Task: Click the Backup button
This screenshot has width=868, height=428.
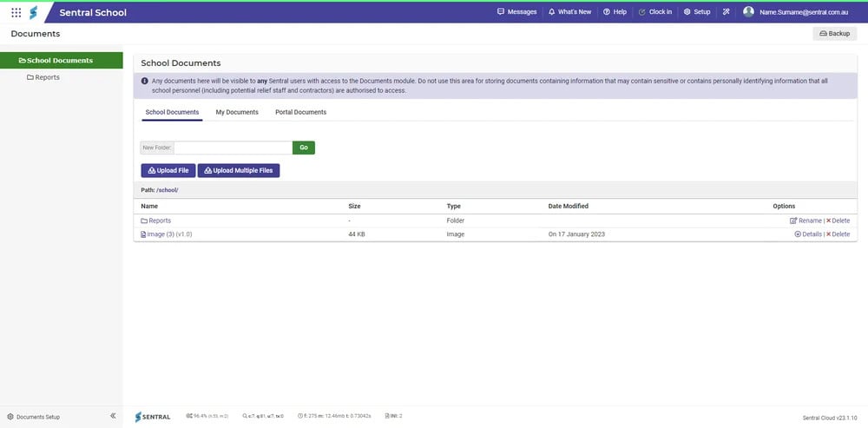Action: (834, 34)
